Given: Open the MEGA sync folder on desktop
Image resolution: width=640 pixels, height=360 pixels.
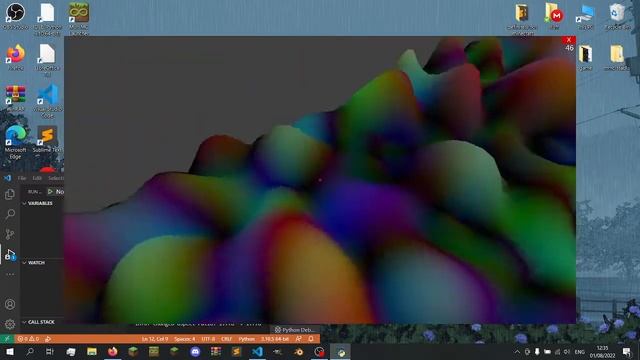Looking at the screenshot, I should 554,16.
